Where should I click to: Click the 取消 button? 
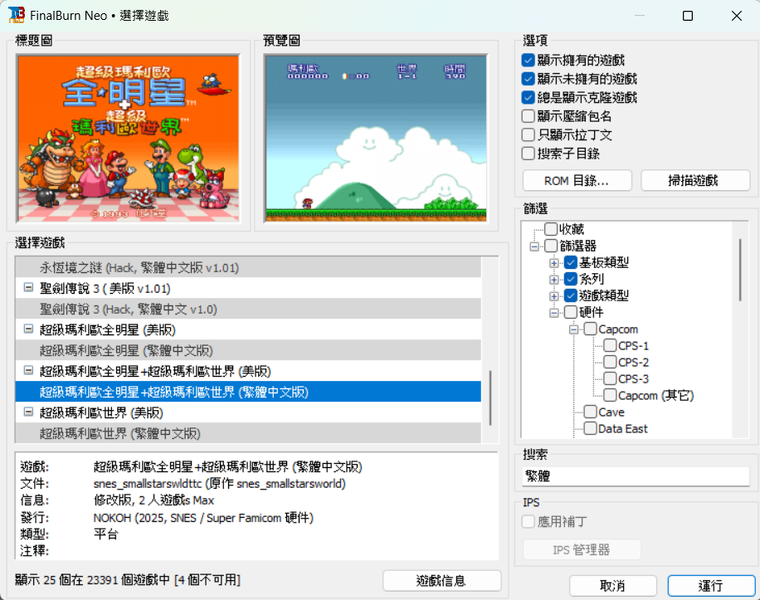[x=613, y=585]
